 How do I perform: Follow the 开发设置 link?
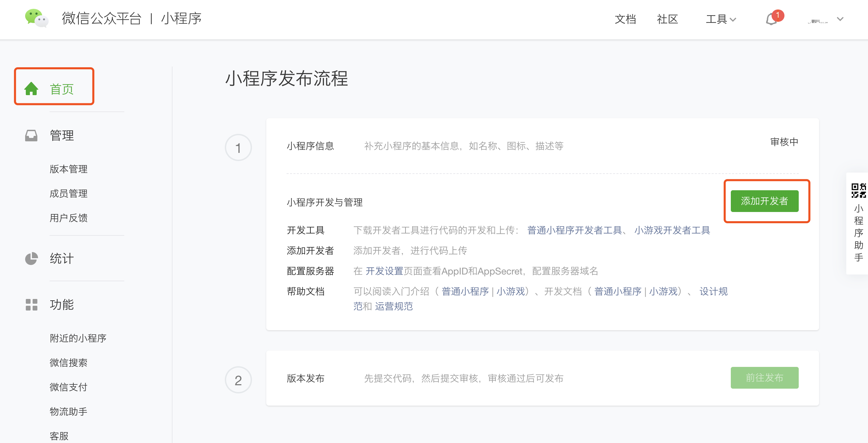pyautogui.click(x=384, y=271)
